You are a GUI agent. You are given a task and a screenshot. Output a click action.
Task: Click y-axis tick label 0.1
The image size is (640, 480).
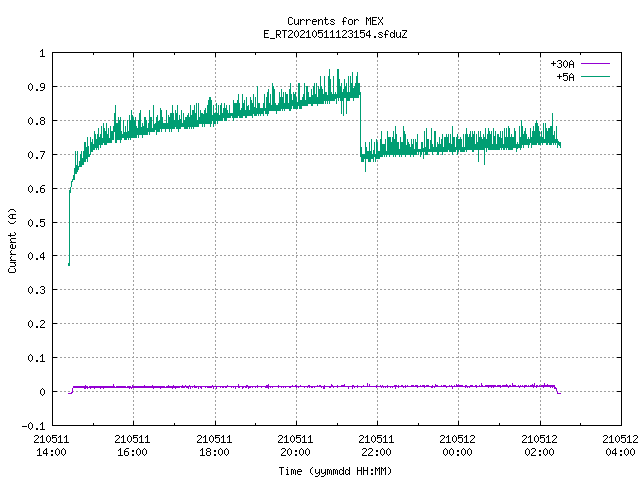pos(36,358)
